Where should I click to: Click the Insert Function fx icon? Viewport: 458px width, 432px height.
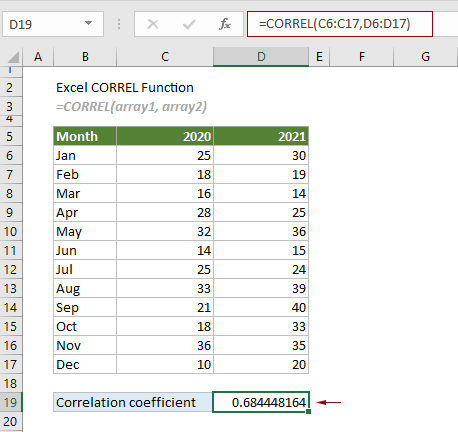(225, 24)
